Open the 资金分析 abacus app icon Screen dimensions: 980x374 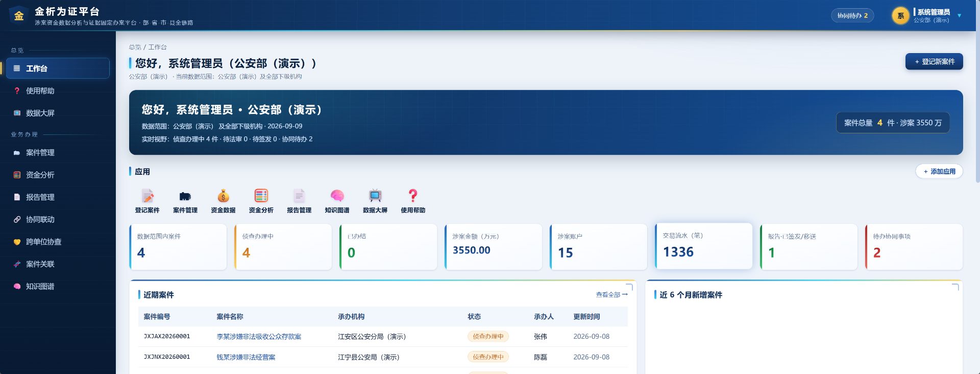[261, 196]
